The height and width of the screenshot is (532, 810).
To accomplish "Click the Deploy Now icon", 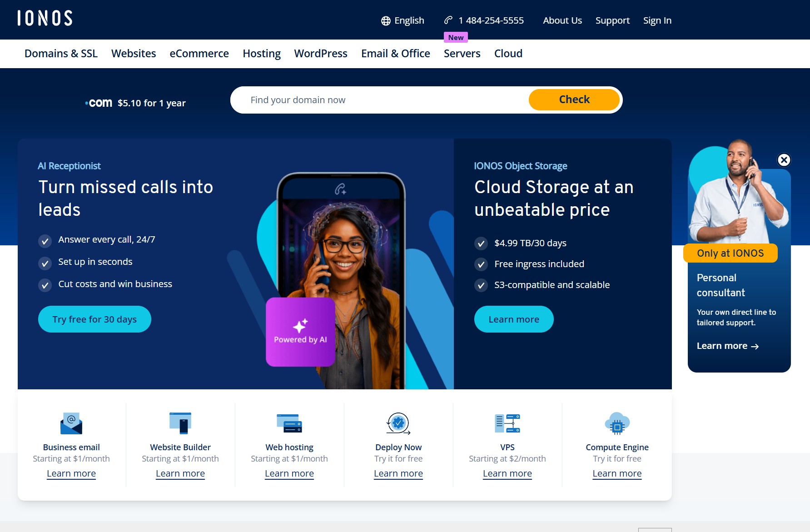I will 398,423.
